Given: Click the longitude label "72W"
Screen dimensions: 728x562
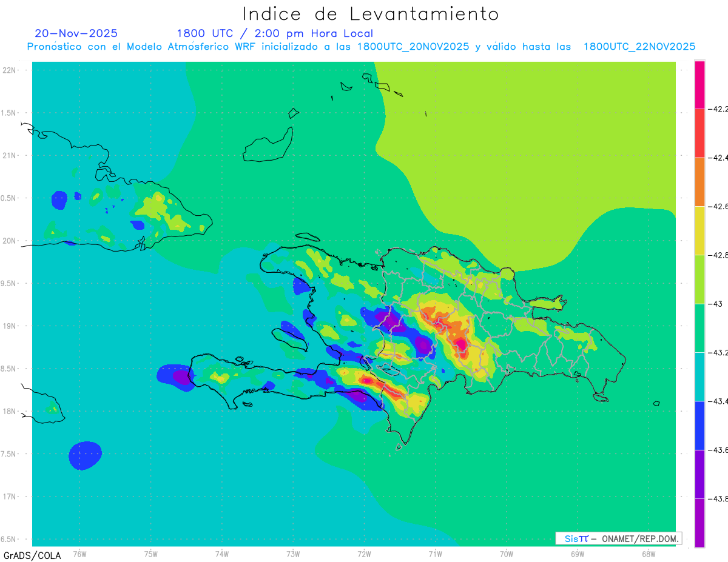Looking at the screenshot, I should 364,553.
